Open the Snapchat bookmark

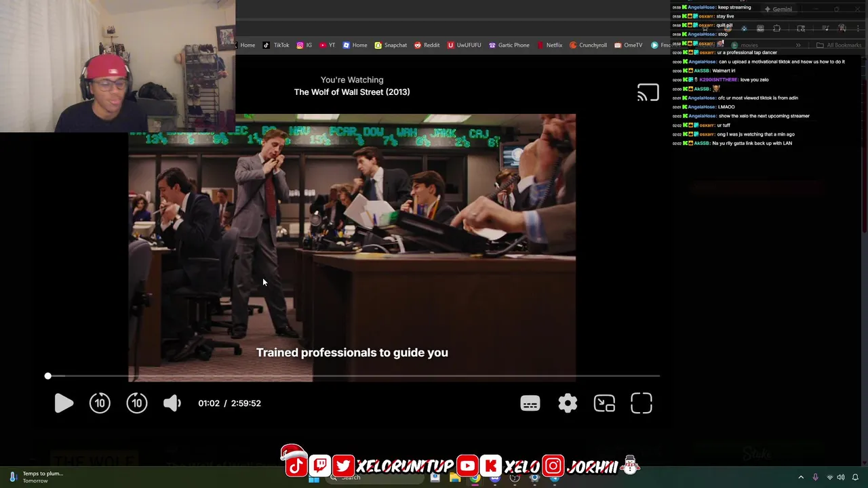(391, 45)
